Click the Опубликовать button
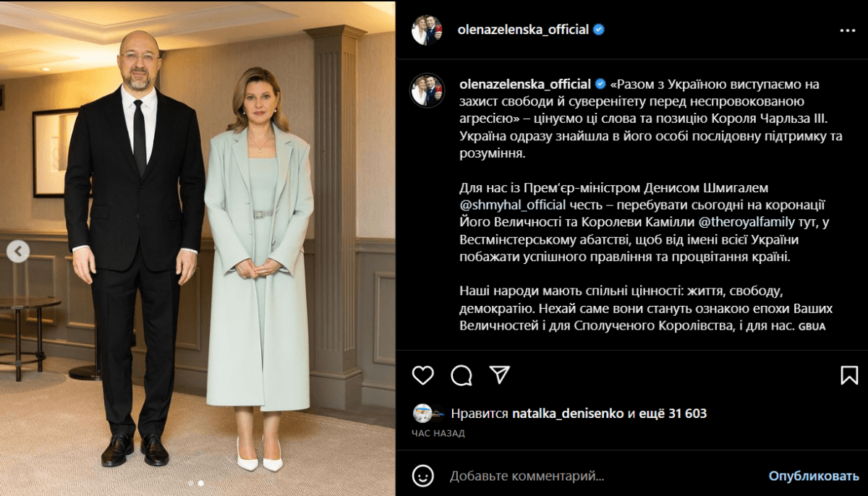Viewport: 868px width, 496px height. [813, 476]
